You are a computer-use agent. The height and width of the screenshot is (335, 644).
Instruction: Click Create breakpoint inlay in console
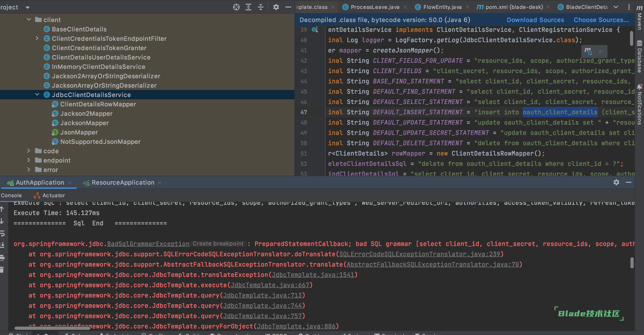218,244
